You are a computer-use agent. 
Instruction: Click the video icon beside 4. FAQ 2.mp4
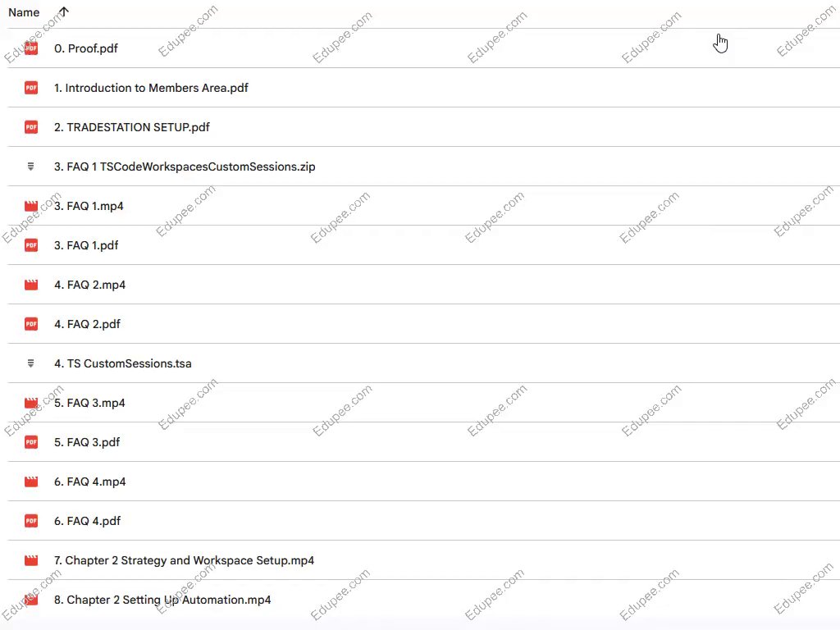tap(31, 285)
